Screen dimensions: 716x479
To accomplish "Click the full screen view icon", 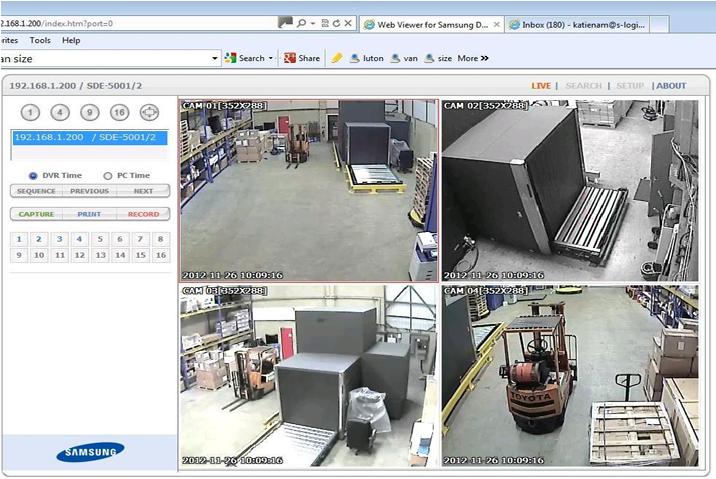I will (x=149, y=112).
